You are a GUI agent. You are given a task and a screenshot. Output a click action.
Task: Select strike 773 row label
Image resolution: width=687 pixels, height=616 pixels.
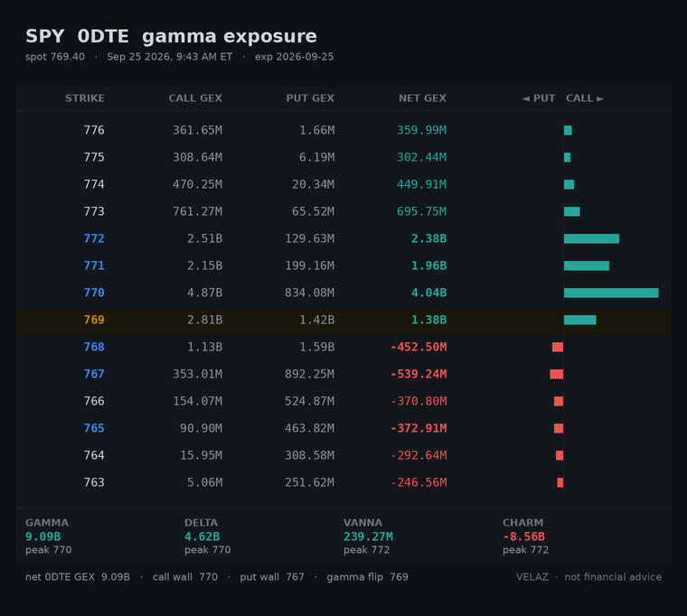[94, 212]
